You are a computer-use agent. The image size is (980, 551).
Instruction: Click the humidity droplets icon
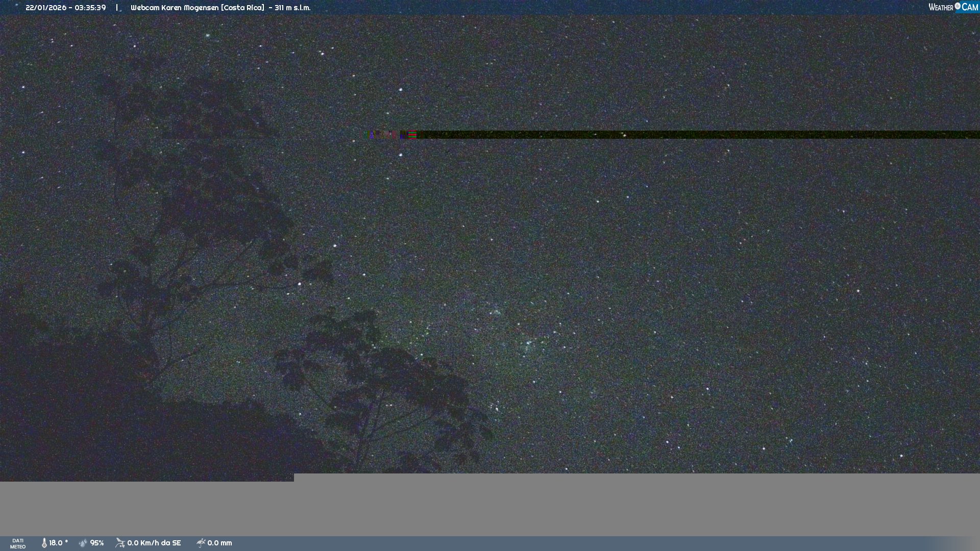click(83, 543)
